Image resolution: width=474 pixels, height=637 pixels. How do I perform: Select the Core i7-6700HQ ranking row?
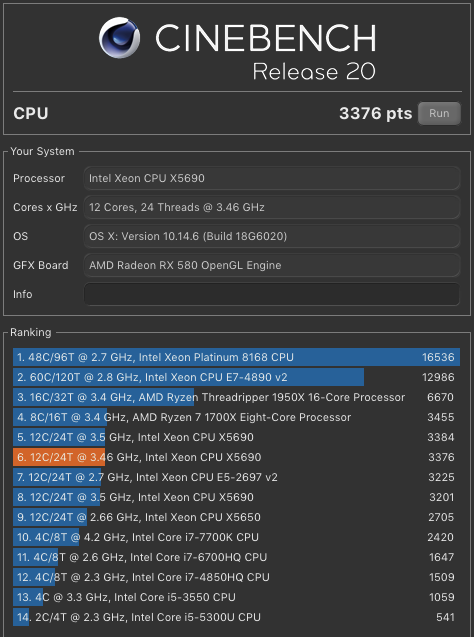pyautogui.click(x=236, y=557)
